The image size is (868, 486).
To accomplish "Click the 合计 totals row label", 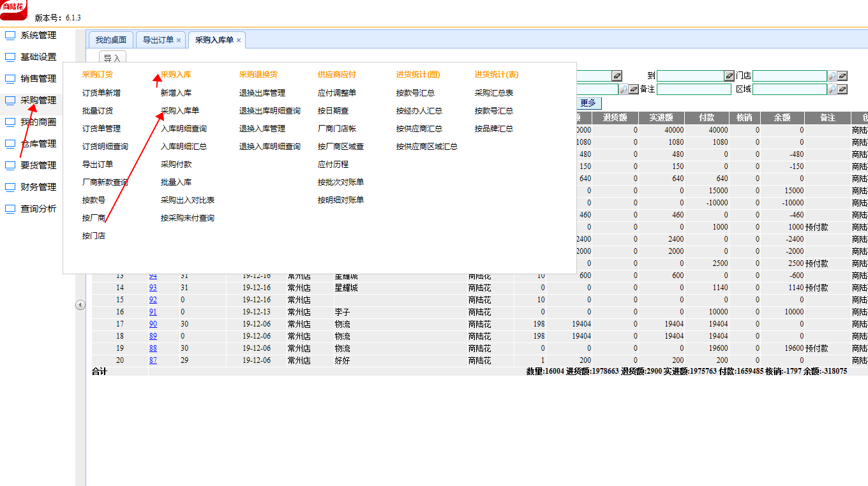I will point(99,371).
